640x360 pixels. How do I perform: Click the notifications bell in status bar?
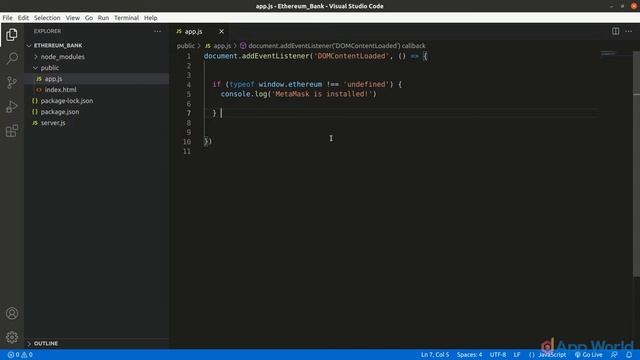[x=629, y=355]
